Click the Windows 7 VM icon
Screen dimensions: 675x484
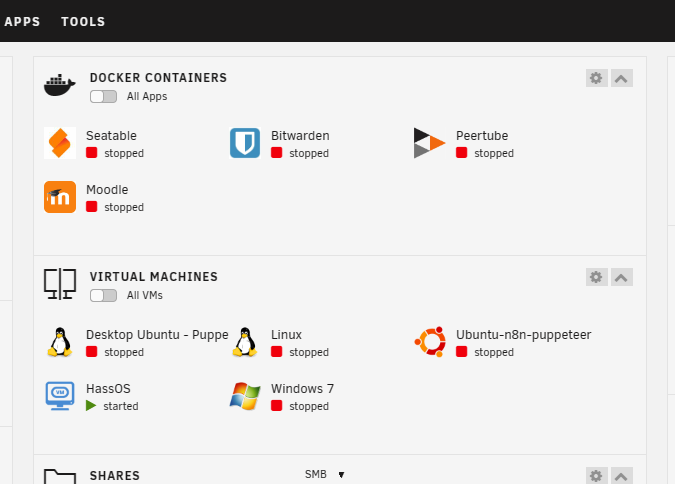coord(245,396)
